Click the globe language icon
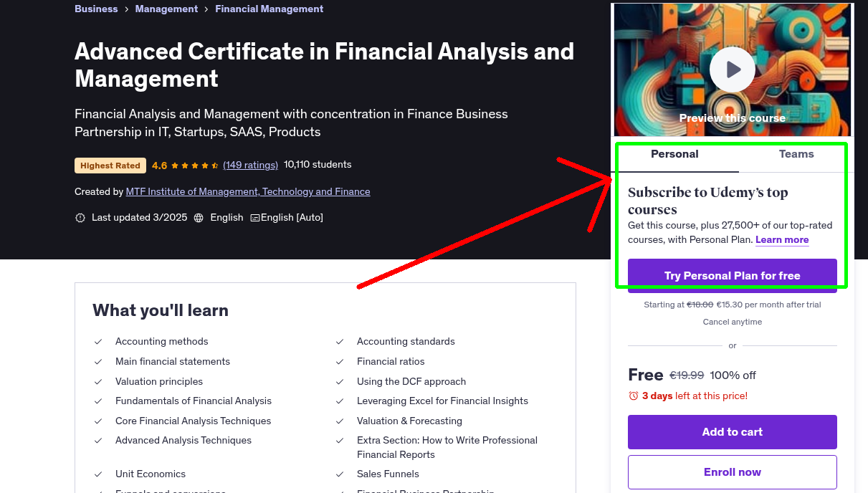Viewport: 868px width, 493px height. [x=199, y=218]
